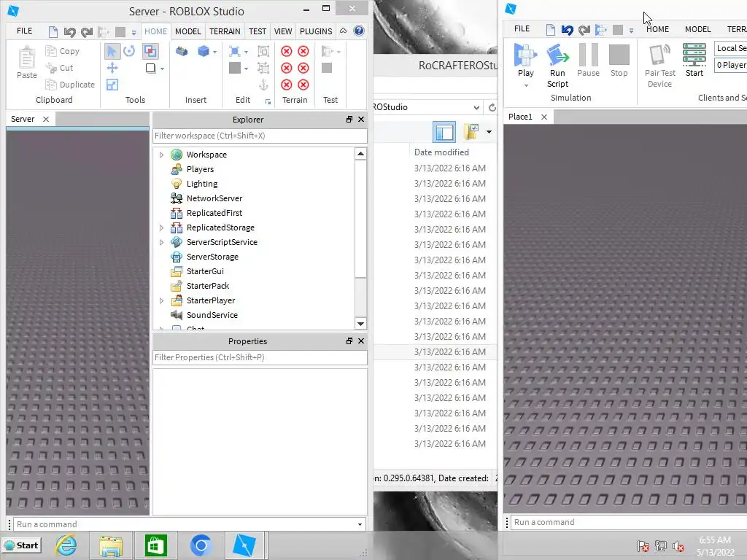
Task: Undock the Properties panel
Action: 349,341
